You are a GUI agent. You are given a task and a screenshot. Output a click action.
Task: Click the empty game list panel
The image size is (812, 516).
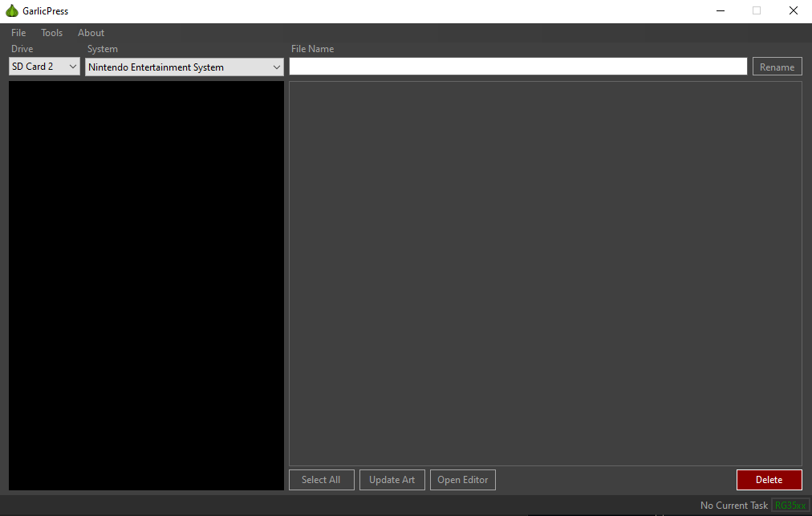[x=544, y=273]
